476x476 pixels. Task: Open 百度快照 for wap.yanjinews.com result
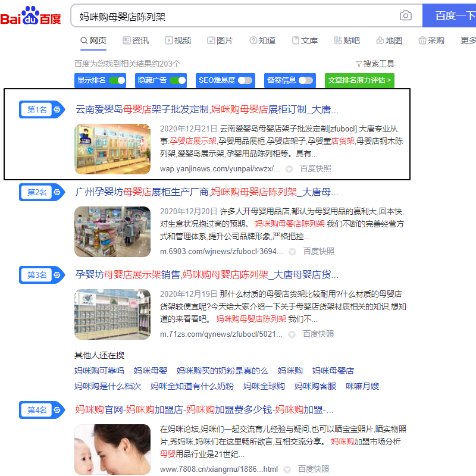click(316, 169)
